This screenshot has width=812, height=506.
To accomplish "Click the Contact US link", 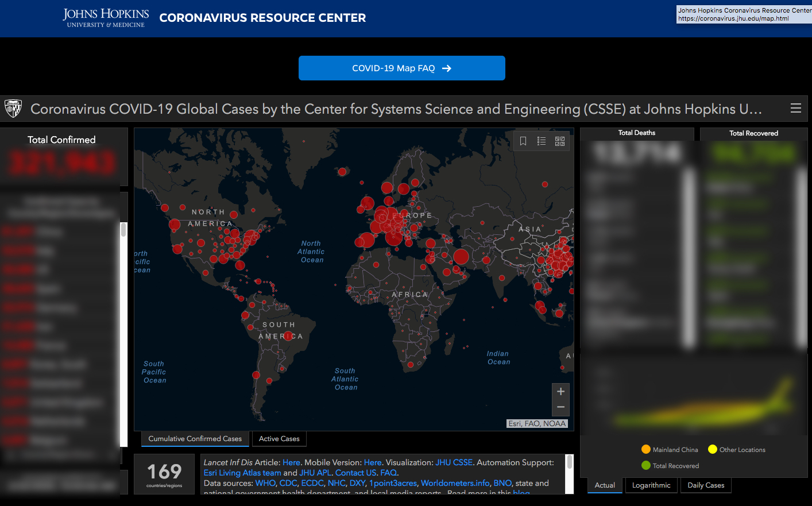I will 355,473.
